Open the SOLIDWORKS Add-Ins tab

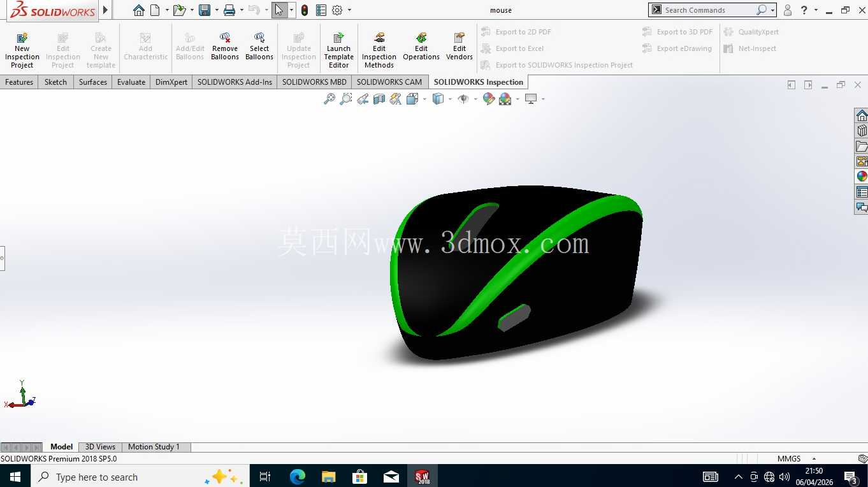tap(235, 82)
